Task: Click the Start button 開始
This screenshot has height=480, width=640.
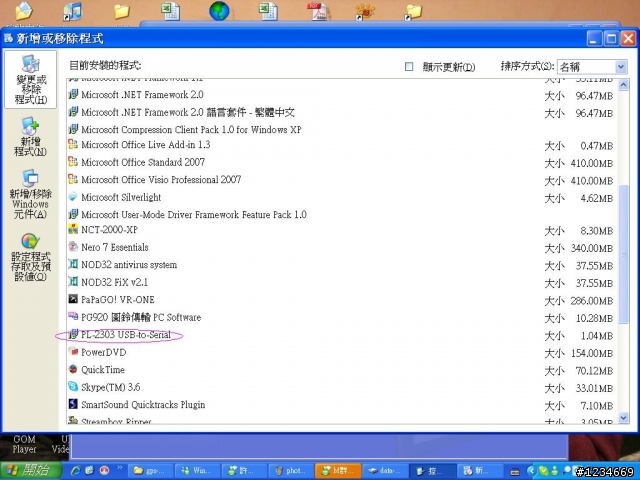Action: pyautogui.click(x=31, y=471)
